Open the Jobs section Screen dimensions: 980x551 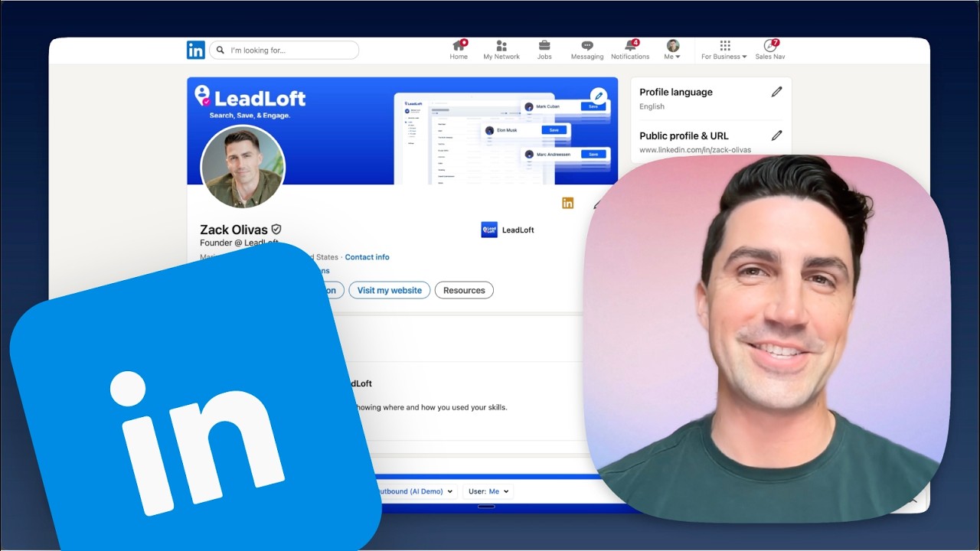coord(544,51)
